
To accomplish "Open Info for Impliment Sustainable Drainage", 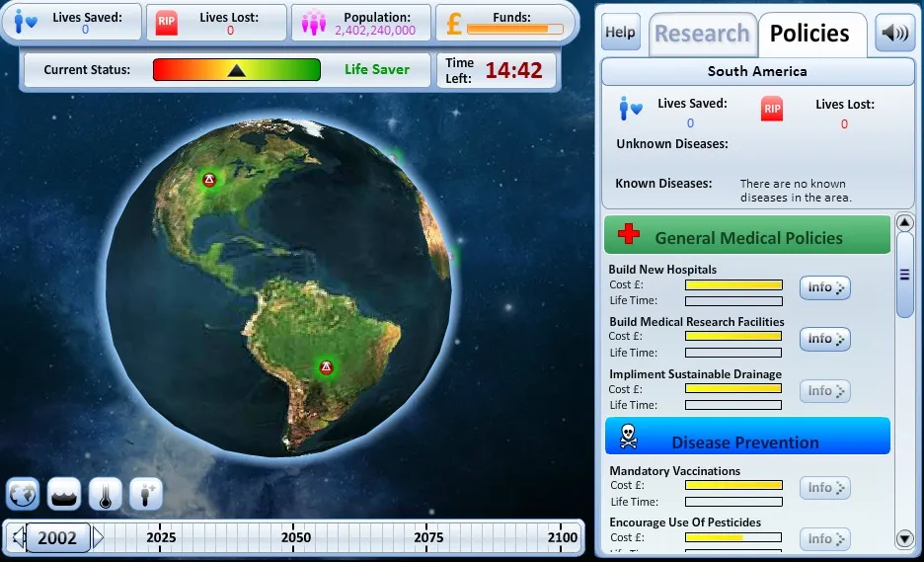I will click(x=825, y=391).
